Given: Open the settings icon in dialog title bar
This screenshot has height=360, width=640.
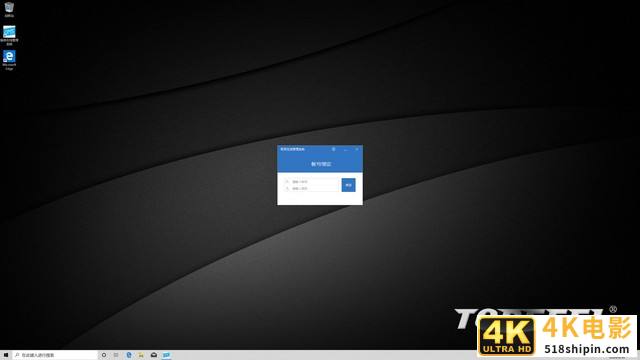Looking at the screenshot, I should pos(333,149).
